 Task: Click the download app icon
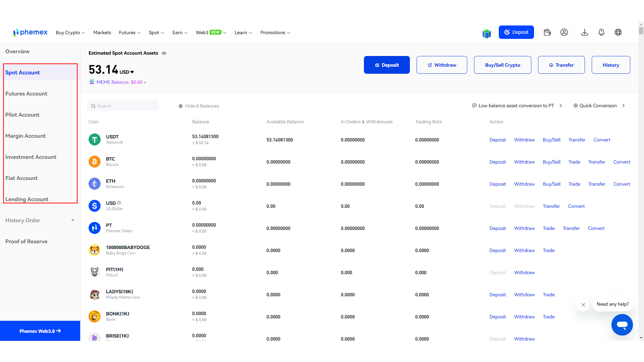click(585, 32)
